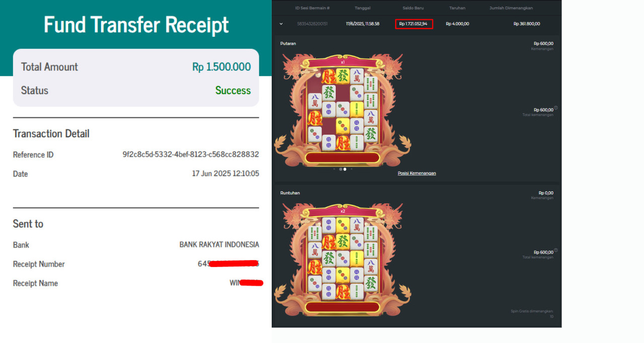The width and height of the screenshot is (644, 343).
Task: Open the Posisi Kemenangan link
Action: [417, 173]
